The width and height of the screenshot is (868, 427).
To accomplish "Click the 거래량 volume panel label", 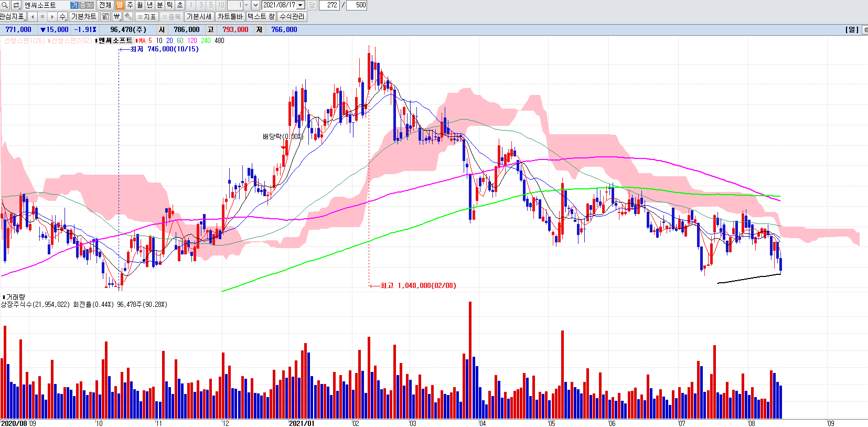I will pyautogui.click(x=15, y=297).
